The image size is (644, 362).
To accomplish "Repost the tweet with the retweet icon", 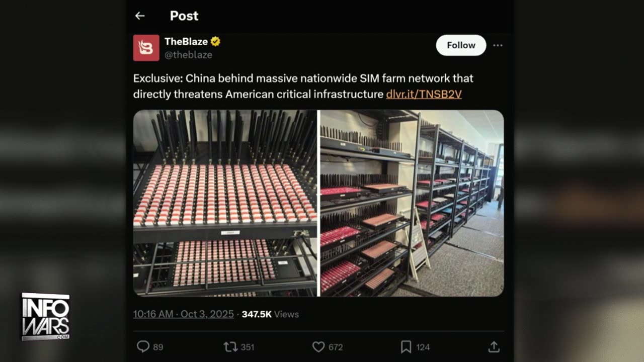I will [x=230, y=346].
